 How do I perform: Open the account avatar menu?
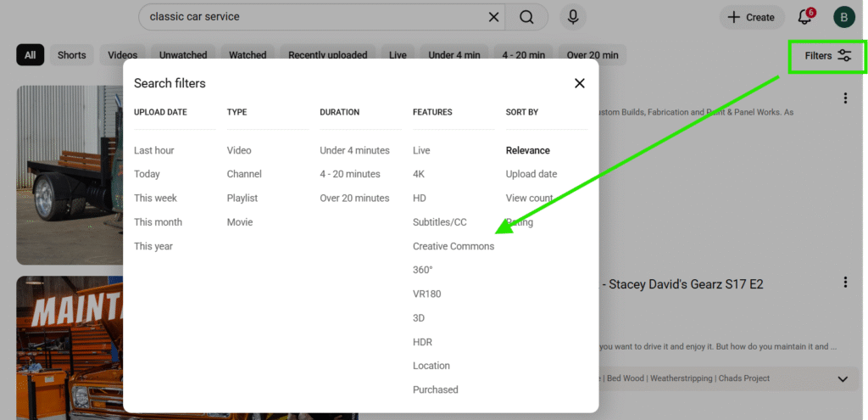pos(843,17)
